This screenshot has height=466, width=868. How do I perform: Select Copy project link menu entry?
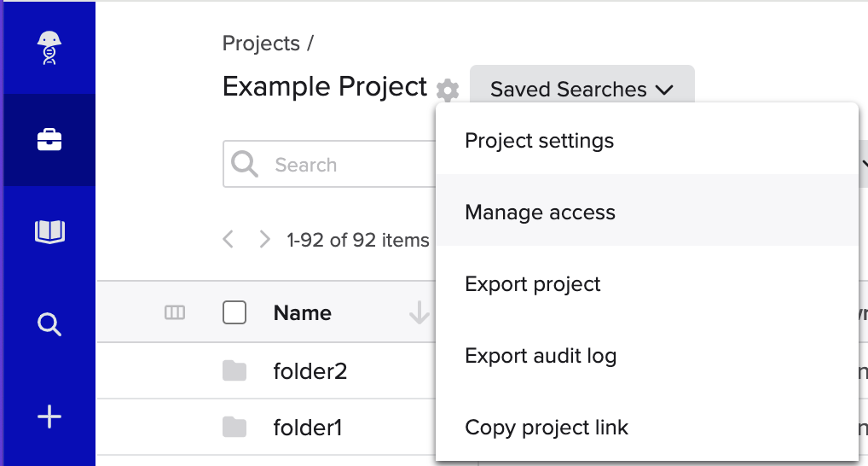coord(546,428)
